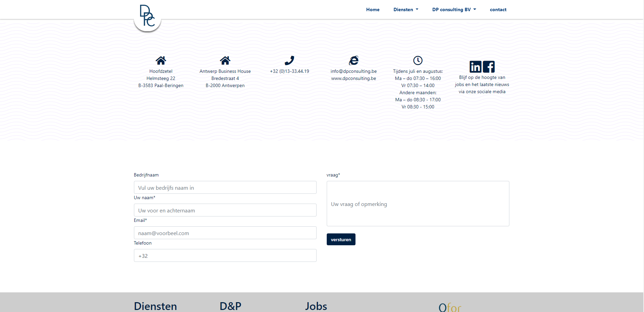
Task: Click the Helmsteeg 22 address text
Action: (x=161, y=78)
